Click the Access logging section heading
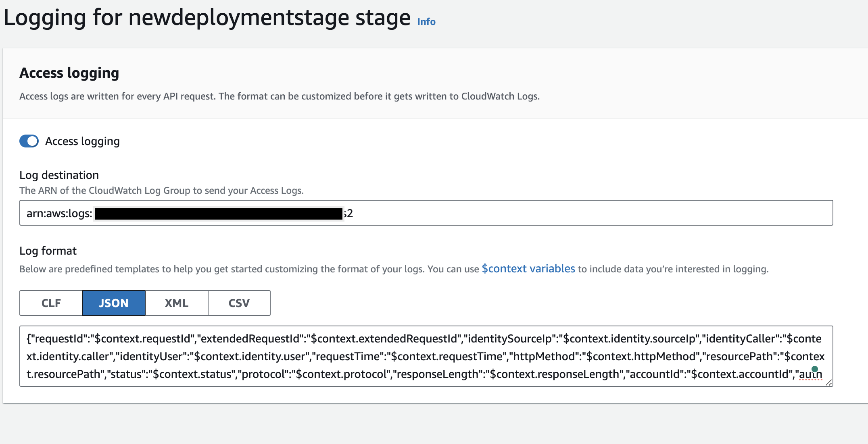This screenshot has width=868, height=444. [x=69, y=73]
